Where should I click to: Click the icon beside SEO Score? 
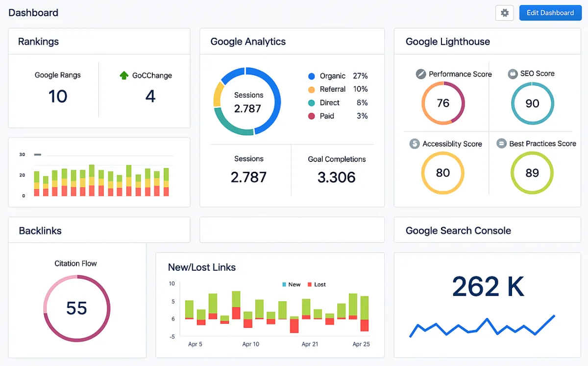tap(513, 74)
